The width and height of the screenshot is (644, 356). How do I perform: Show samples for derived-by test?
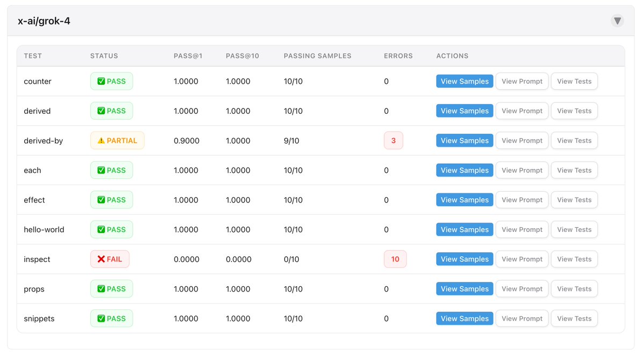[x=465, y=141]
